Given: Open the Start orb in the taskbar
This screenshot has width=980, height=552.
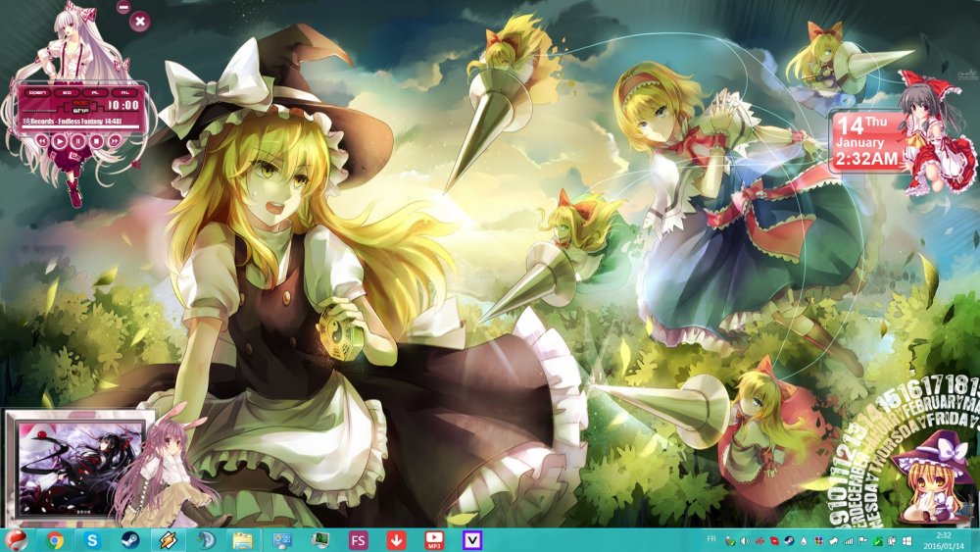Looking at the screenshot, I should pos(15,539).
